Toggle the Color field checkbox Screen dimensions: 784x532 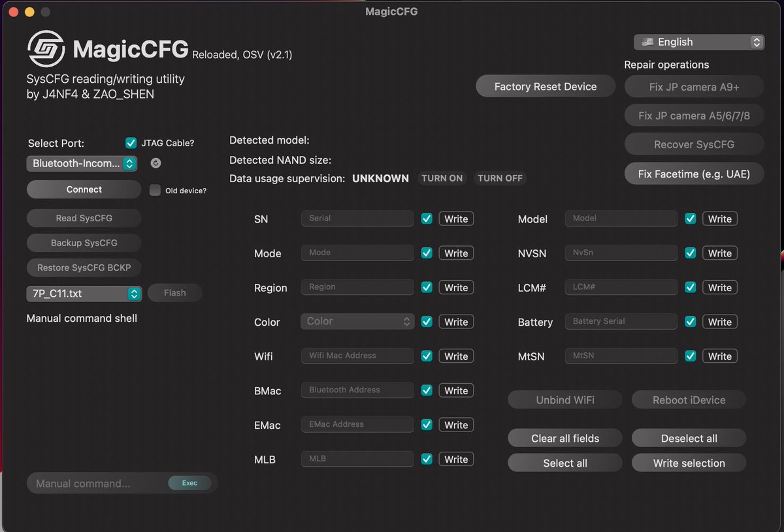tap(427, 322)
